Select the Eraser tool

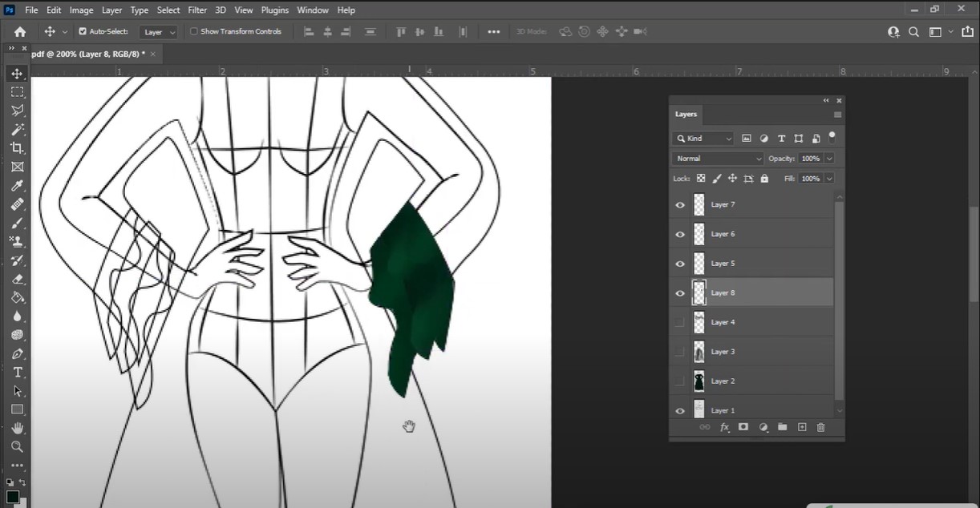pyautogui.click(x=17, y=279)
